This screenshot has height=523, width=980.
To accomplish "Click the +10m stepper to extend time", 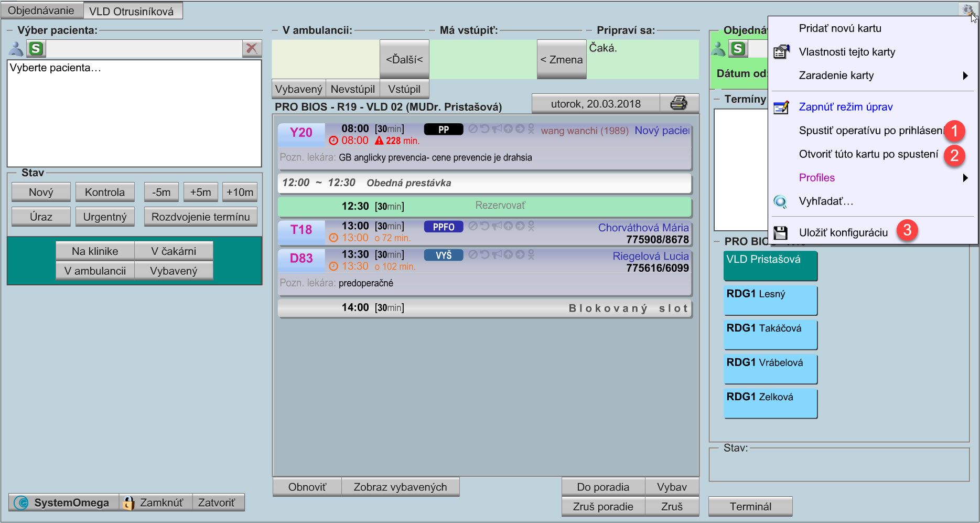I will click(x=239, y=192).
